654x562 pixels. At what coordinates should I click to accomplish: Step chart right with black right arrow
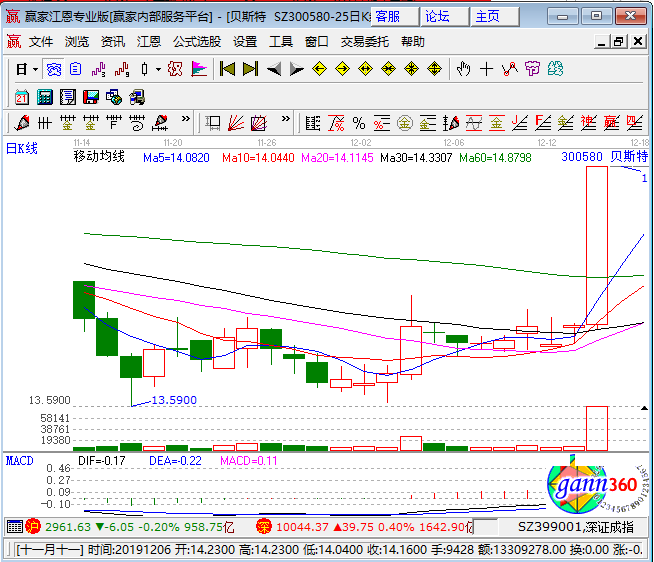tap(297, 69)
